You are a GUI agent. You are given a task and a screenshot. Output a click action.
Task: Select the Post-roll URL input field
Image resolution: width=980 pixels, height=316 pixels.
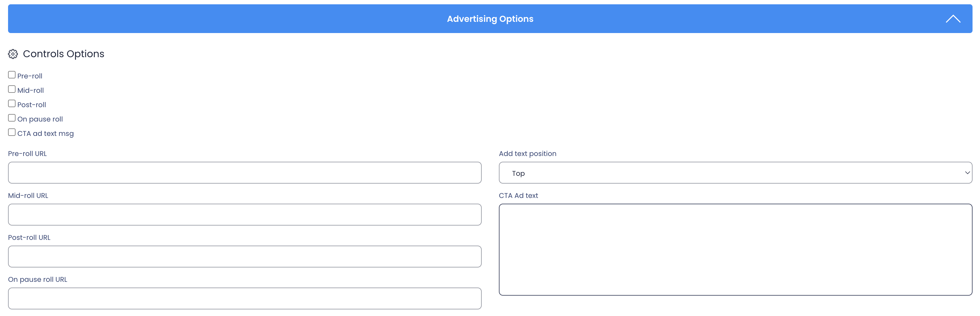click(x=245, y=257)
